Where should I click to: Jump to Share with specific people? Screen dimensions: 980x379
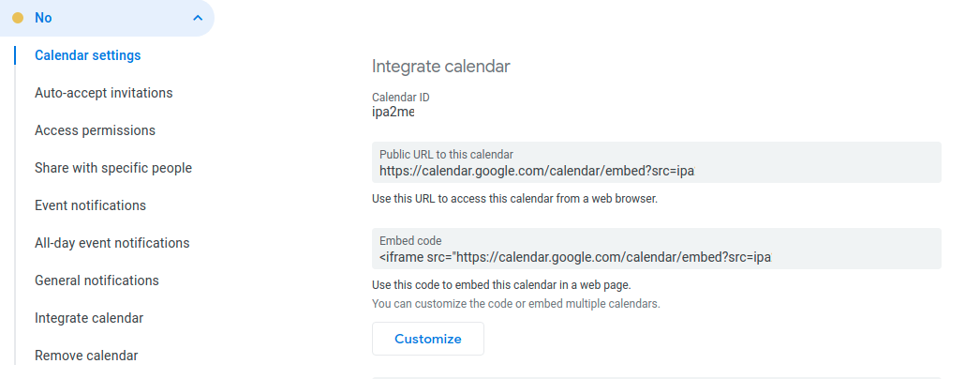112,168
